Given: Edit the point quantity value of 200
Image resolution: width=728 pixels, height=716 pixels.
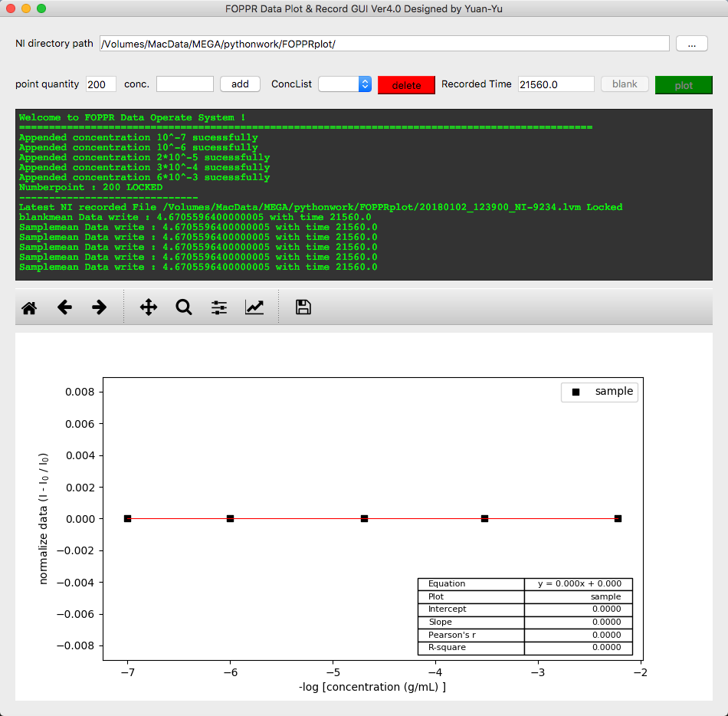Looking at the screenshot, I should pyautogui.click(x=100, y=85).
